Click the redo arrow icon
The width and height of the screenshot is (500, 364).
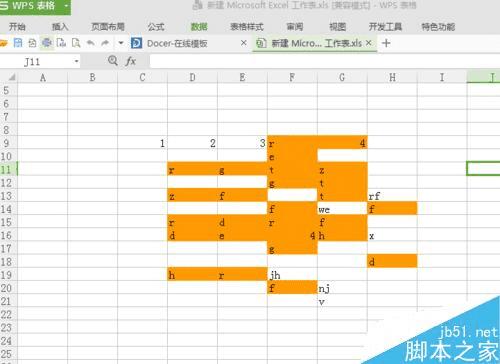point(105,43)
